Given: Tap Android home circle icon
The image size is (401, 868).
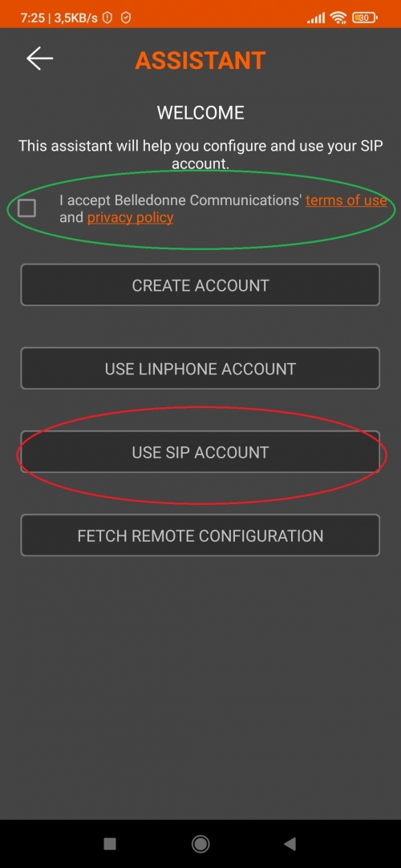Looking at the screenshot, I should pyautogui.click(x=200, y=844).
